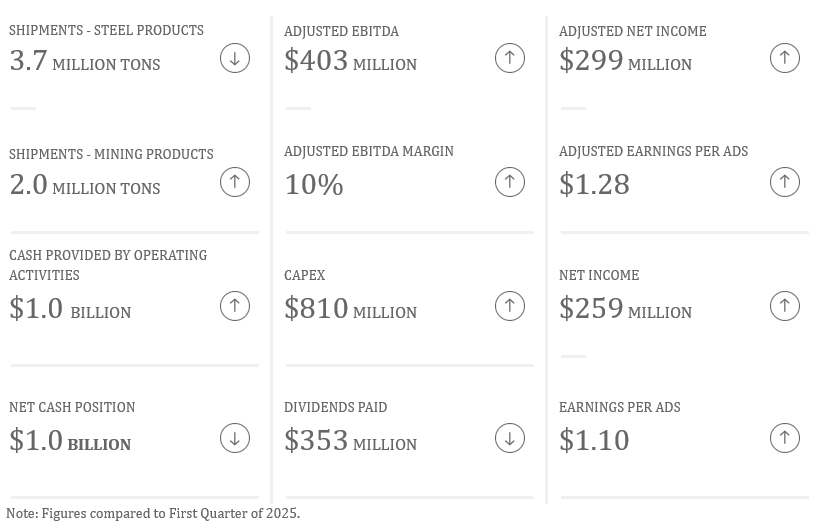Click the up arrow icon beside Net Income
The width and height of the screenshot is (816, 528).
(x=785, y=306)
